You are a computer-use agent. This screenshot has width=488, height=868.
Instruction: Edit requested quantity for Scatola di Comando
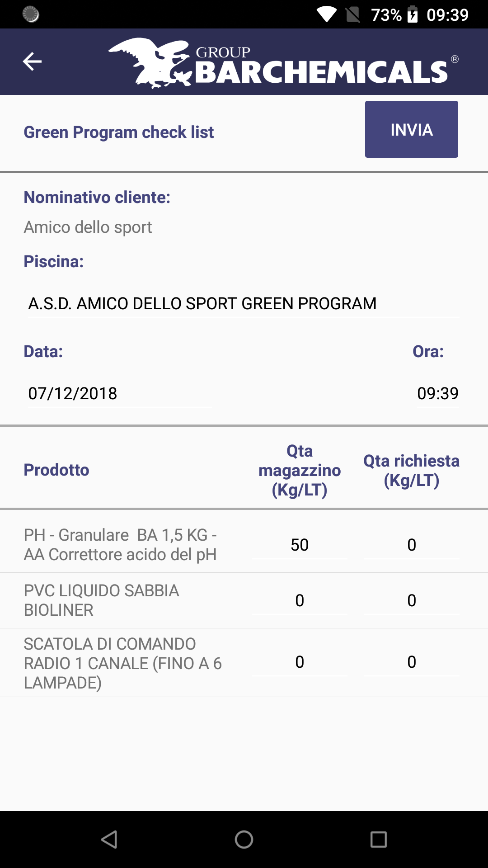point(411,662)
